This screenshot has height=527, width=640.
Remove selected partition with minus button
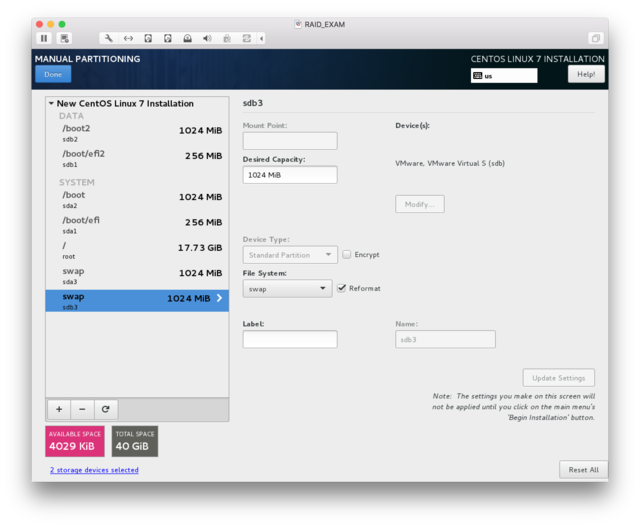click(x=82, y=409)
